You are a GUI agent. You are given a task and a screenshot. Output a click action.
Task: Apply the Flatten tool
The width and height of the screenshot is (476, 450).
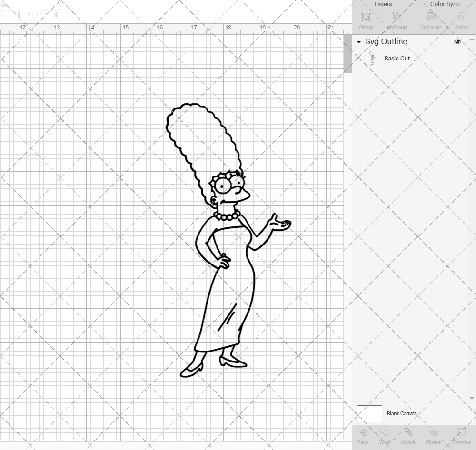(x=434, y=435)
